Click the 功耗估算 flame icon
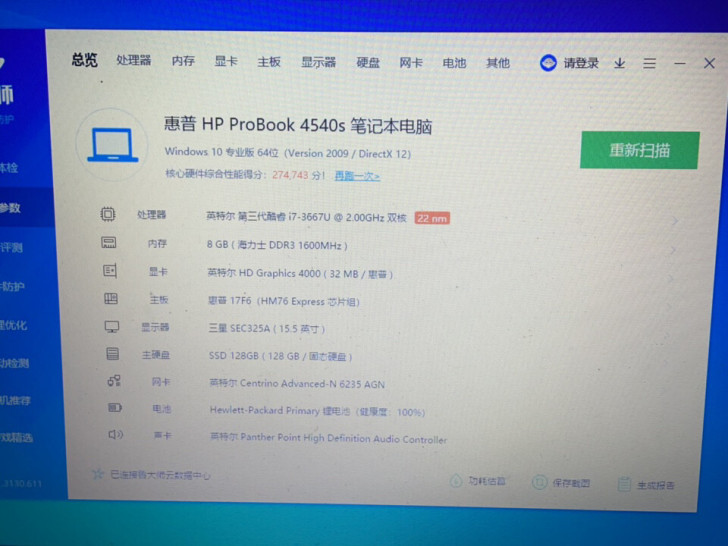Image resolution: width=728 pixels, height=546 pixels. click(456, 480)
